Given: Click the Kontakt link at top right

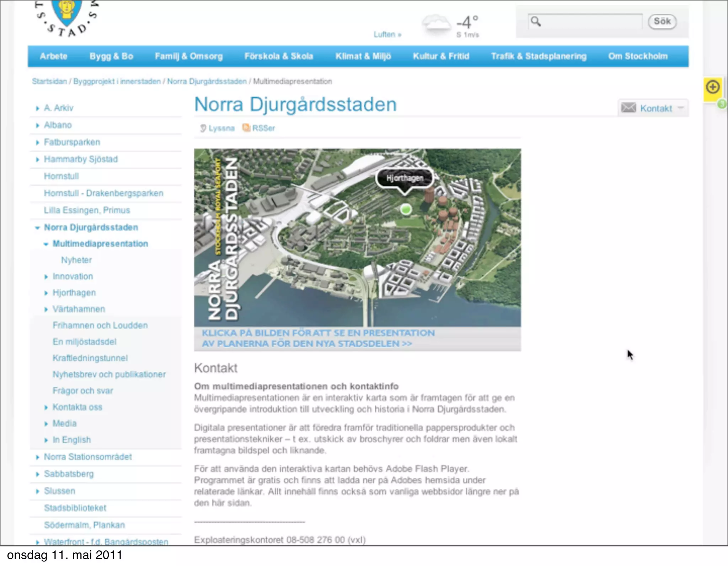Looking at the screenshot, I should click(656, 108).
